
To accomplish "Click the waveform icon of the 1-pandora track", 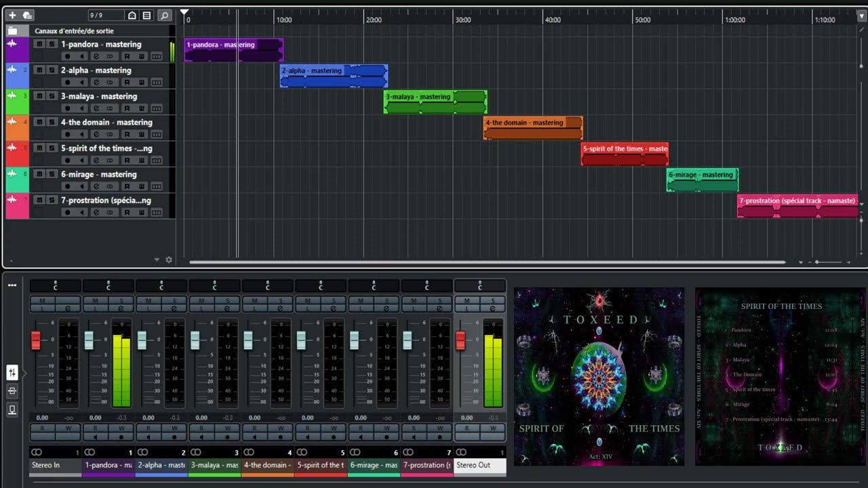I will point(12,44).
